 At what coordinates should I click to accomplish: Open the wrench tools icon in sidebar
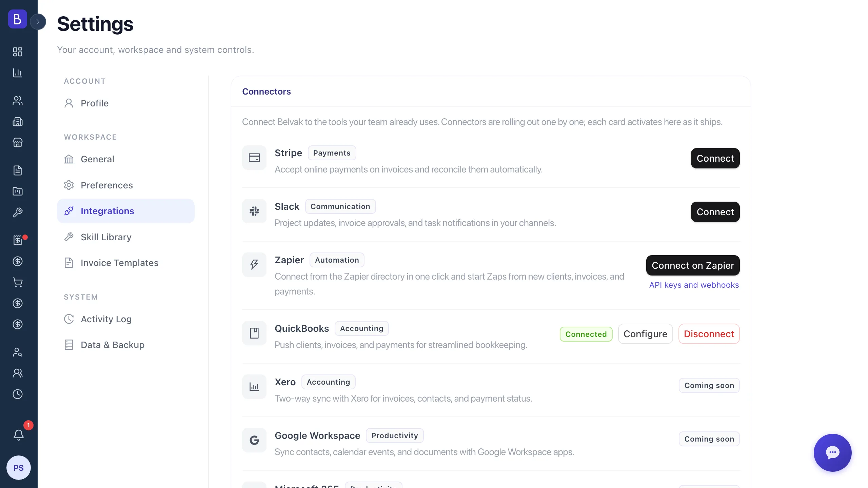point(18,212)
